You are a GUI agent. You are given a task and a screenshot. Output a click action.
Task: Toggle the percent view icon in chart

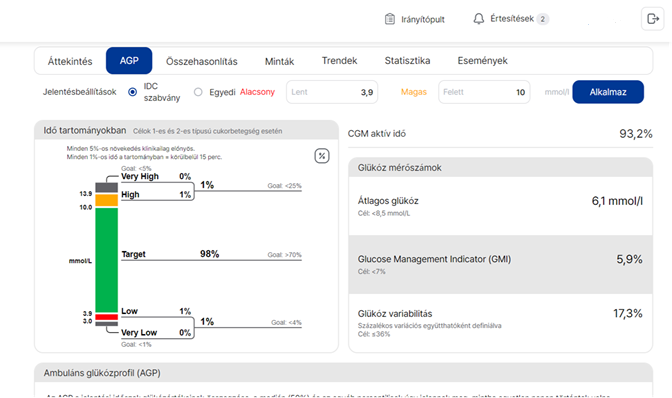coord(322,156)
